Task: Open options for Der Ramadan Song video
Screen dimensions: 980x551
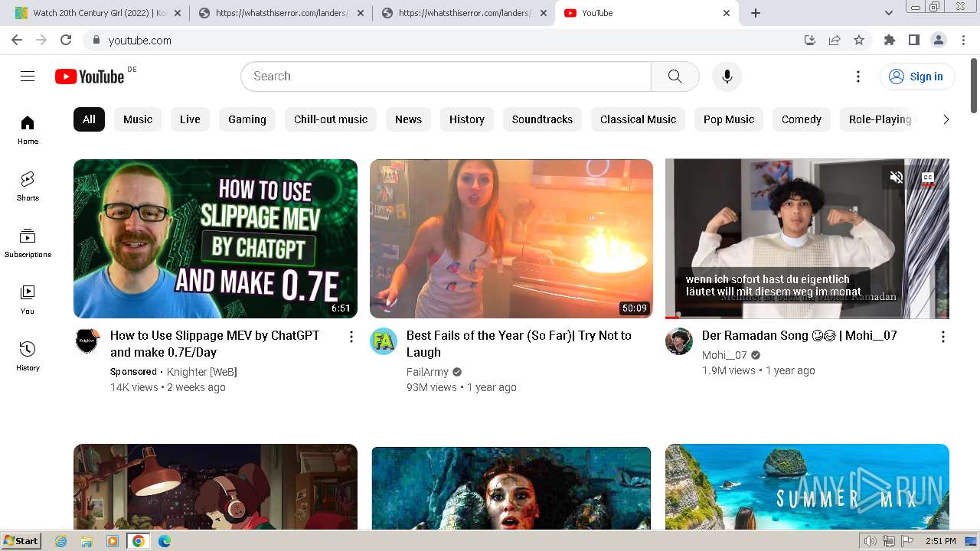Action: [x=943, y=337]
